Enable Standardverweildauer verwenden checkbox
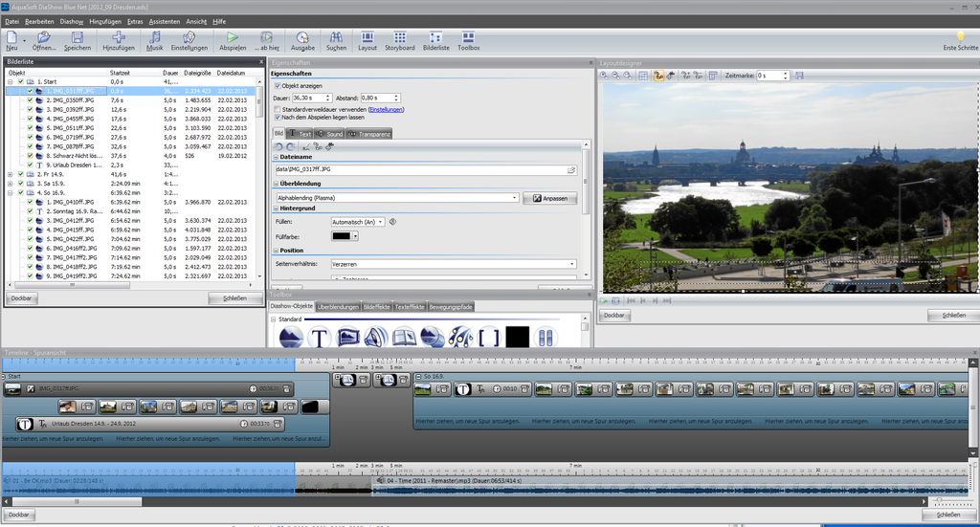This screenshot has height=527, width=980. point(278,109)
